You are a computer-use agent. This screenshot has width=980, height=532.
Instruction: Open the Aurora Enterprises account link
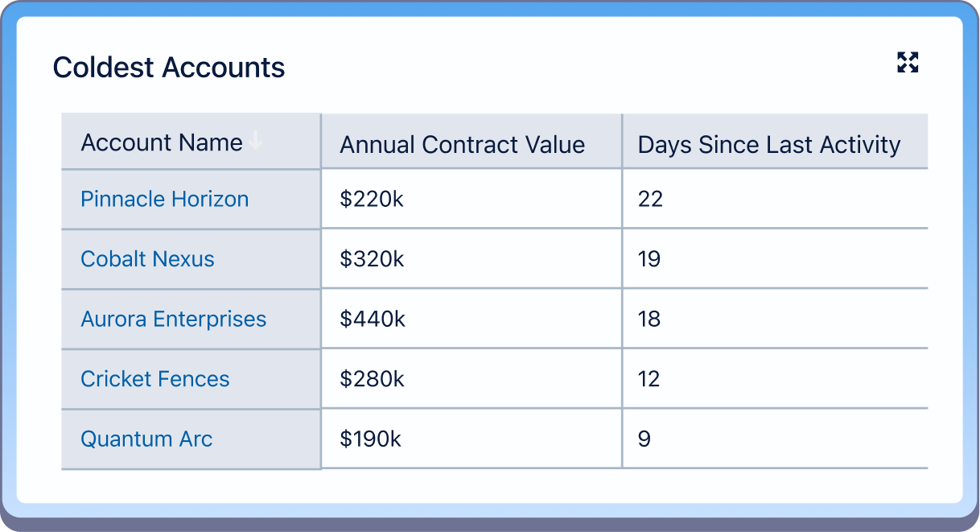(173, 319)
